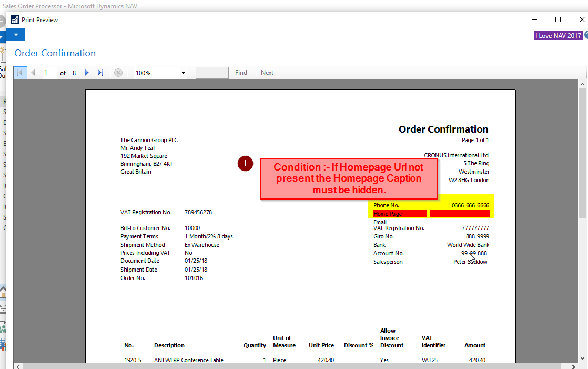The width and height of the screenshot is (588, 369).
Task: Click the search text field before Find
Action: tap(211, 72)
